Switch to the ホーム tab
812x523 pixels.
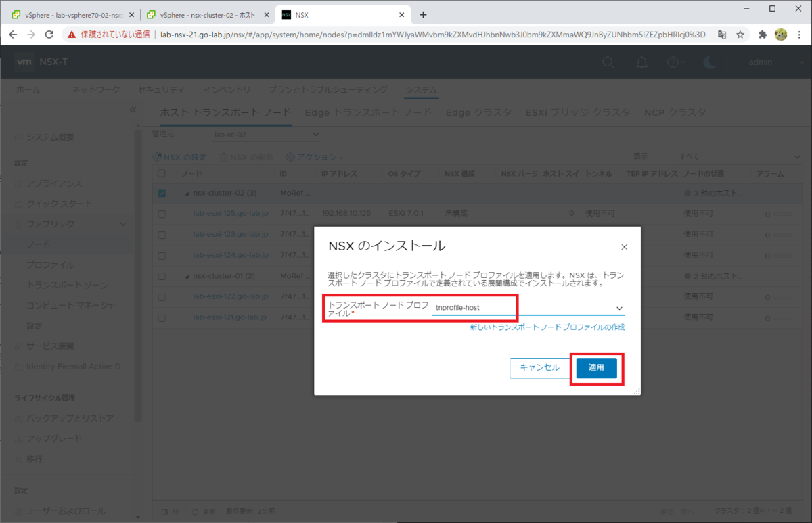[x=28, y=90]
